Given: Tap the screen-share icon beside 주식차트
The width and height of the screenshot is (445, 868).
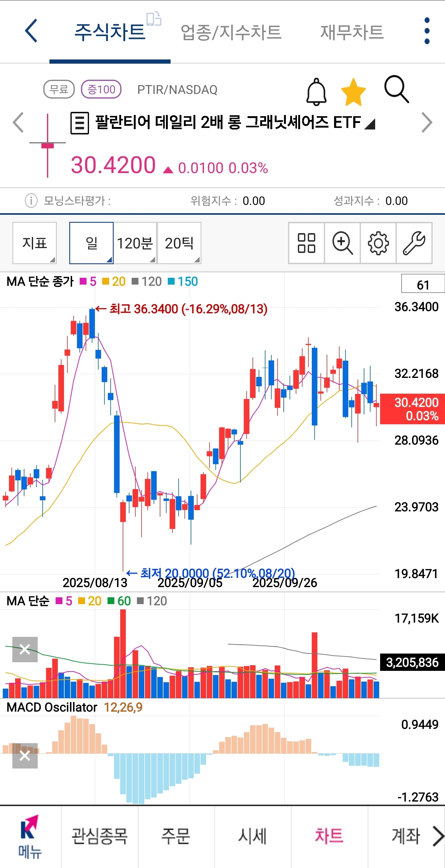Looking at the screenshot, I should pyautogui.click(x=154, y=18).
